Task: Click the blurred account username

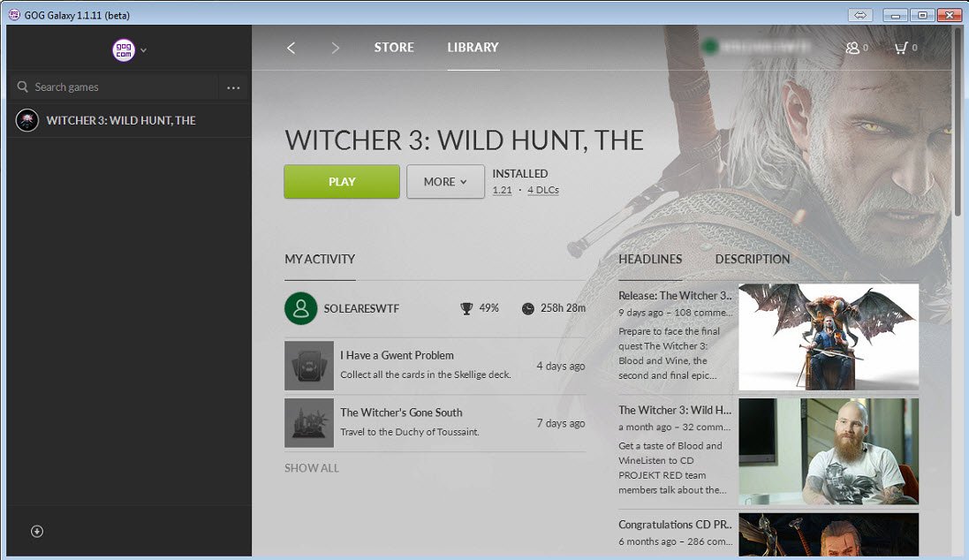Action: [765, 46]
